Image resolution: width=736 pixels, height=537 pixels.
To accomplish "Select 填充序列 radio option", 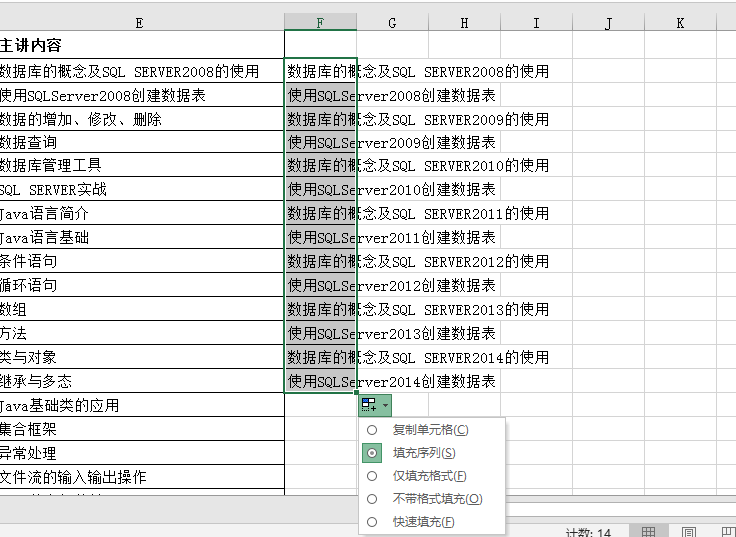I will coord(372,453).
